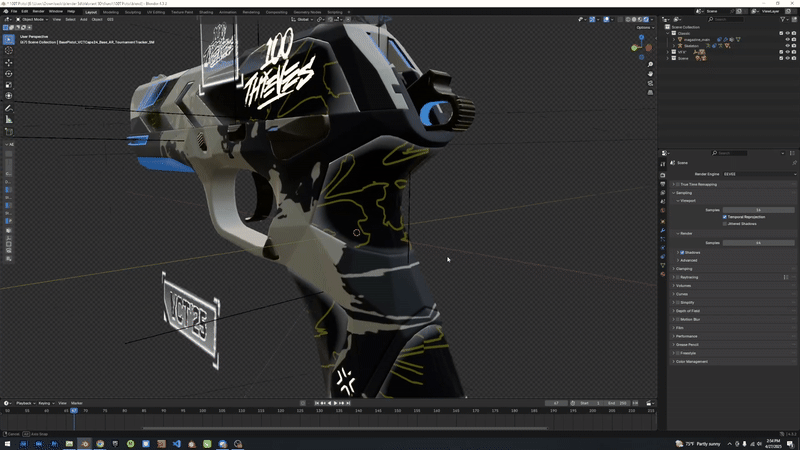Open the viewport Options button
Viewport: 800px width, 450px height.
(x=645, y=28)
